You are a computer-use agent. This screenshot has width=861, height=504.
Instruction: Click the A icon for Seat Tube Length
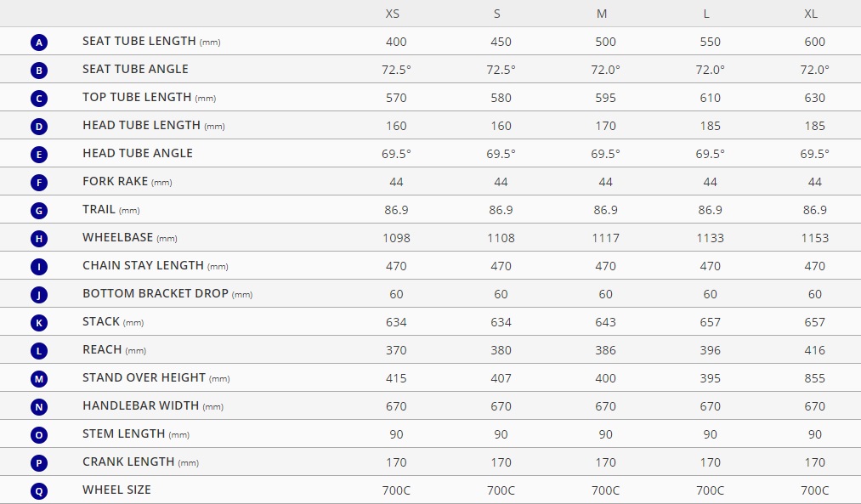[x=39, y=42]
